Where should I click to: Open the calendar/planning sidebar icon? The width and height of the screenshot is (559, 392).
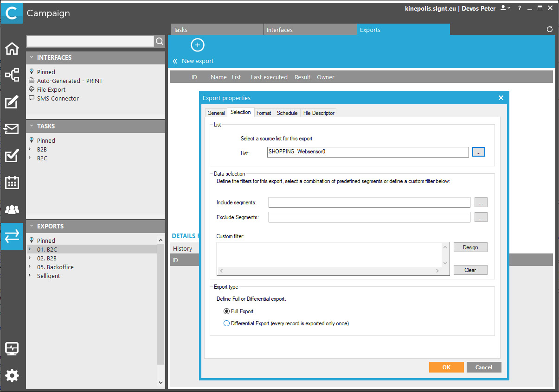pos(12,183)
